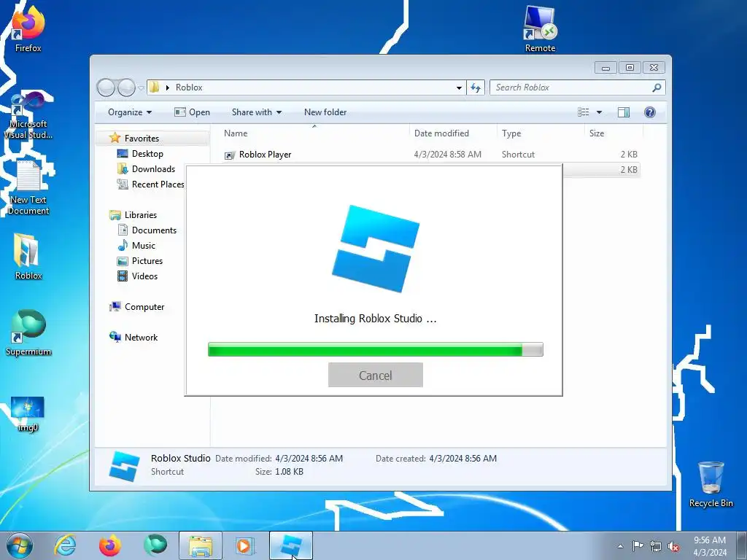Viewport: 747px width, 560px height.
Task: Change view with the view icon button
Action: click(584, 112)
